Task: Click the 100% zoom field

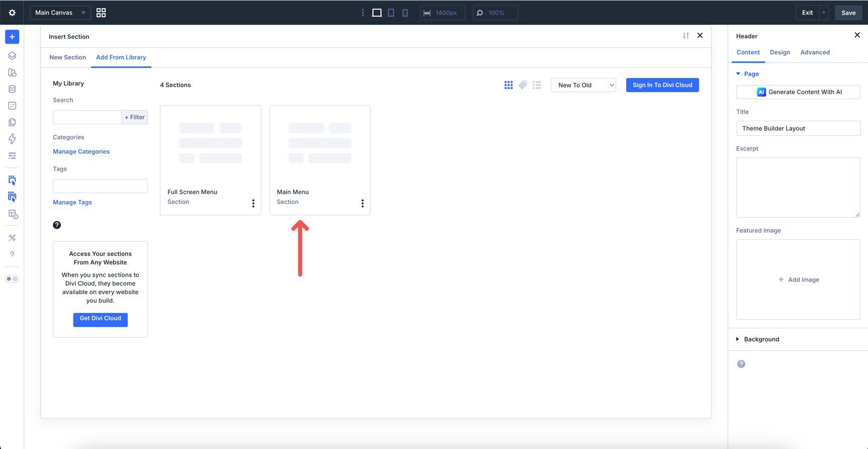Action: coord(495,13)
